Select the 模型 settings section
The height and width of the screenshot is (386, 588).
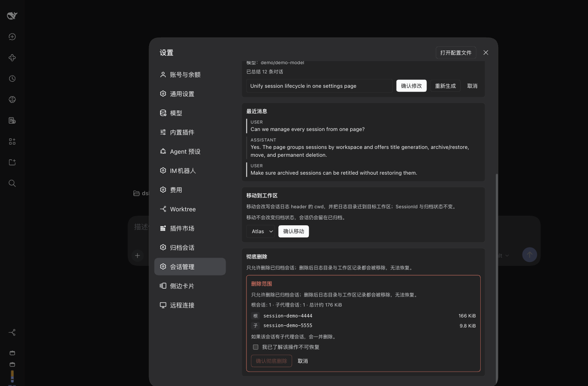pos(190,113)
